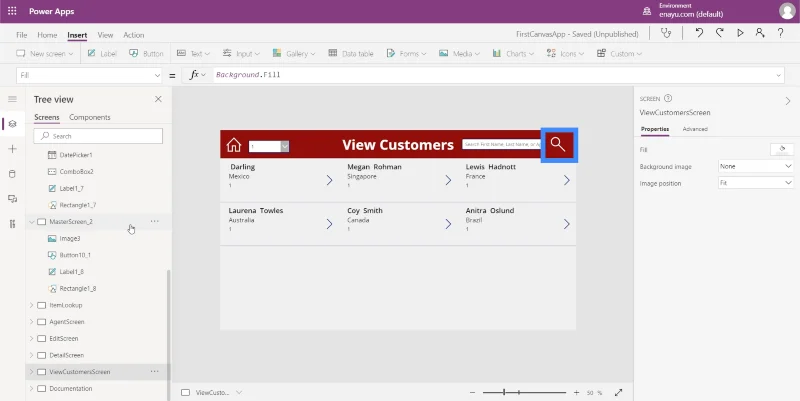Click the search magnifier icon on canvas
Viewport: 800px width, 401px height.
pos(559,145)
